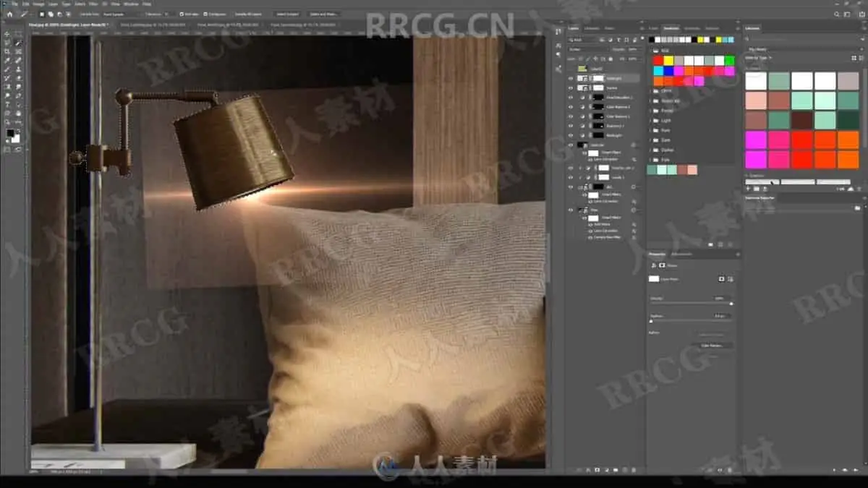Switch to the Channels tab

point(592,28)
